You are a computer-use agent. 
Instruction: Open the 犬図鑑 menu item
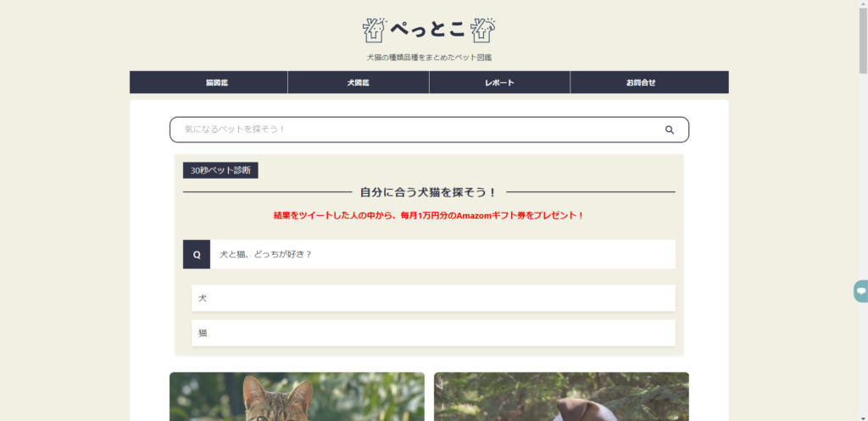coord(359,82)
